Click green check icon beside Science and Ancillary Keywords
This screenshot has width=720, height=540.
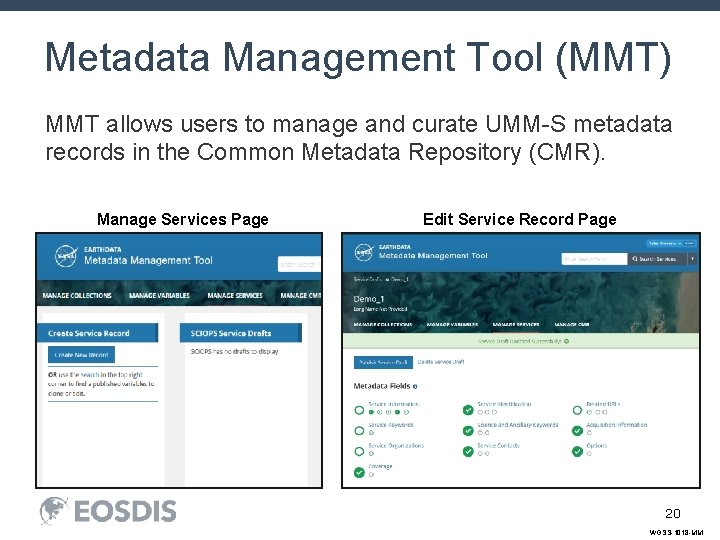[x=468, y=430]
